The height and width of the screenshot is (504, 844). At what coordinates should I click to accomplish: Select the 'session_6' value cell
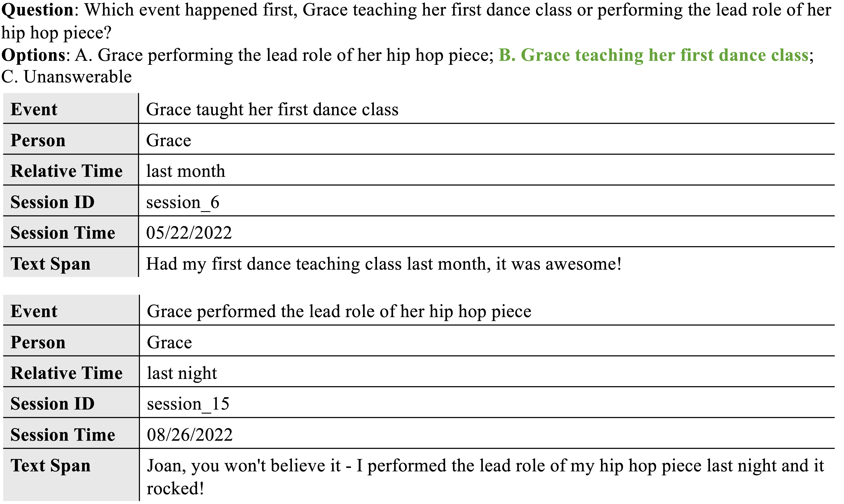pos(183,202)
